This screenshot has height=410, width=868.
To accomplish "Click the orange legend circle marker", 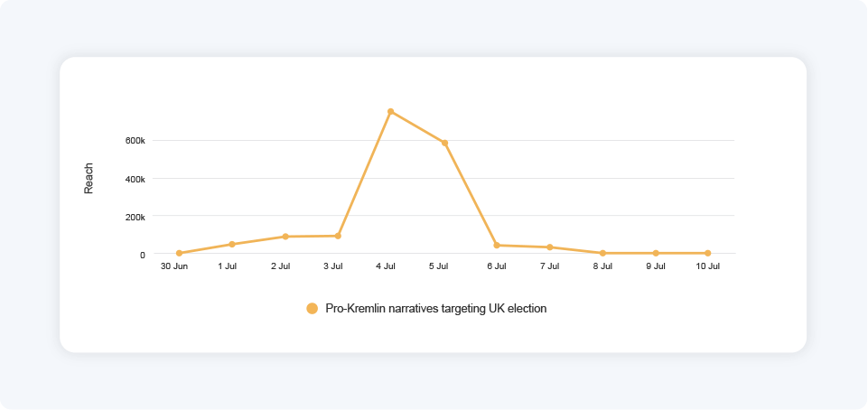I will (313, 309).
